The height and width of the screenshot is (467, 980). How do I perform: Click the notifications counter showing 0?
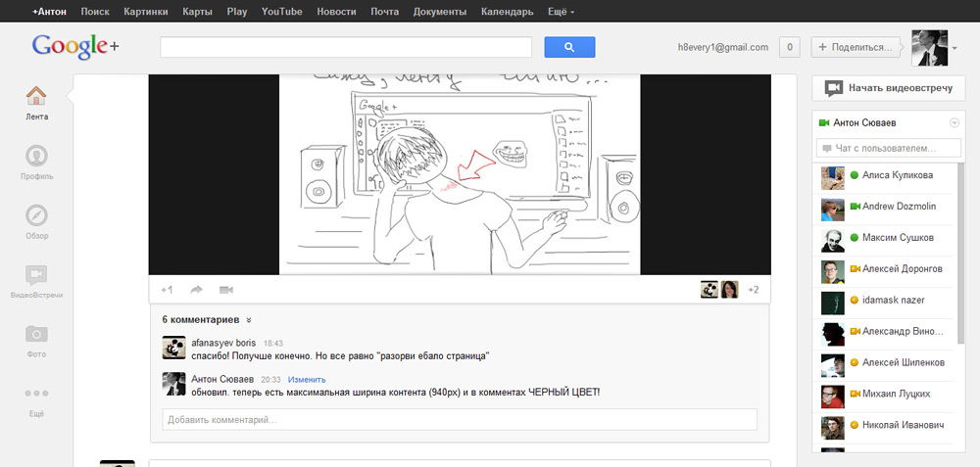[x=789, y=47]
